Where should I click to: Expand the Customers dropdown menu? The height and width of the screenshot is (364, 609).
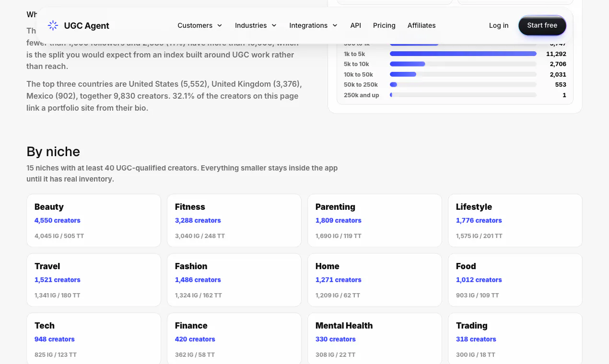click(200, 25)
